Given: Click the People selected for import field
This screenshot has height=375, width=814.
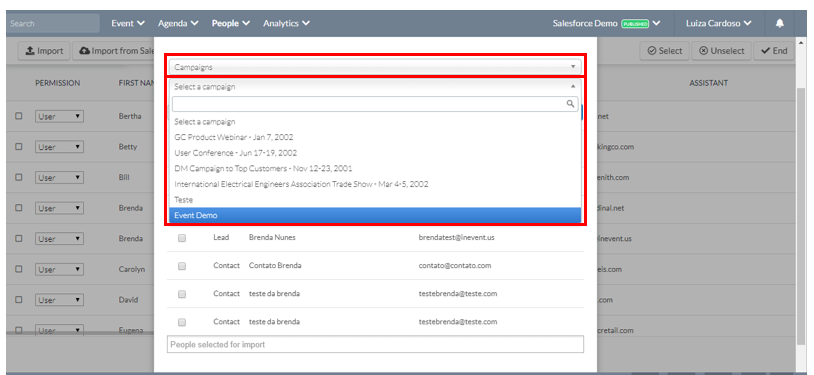Looking at the screenshot, I should point(375,344).
